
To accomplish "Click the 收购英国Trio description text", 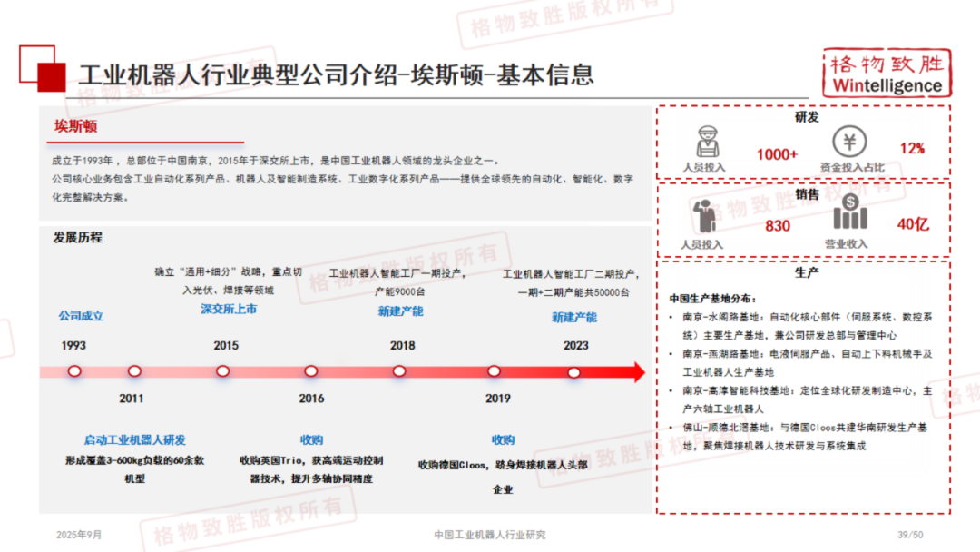I will coord(311,469).
